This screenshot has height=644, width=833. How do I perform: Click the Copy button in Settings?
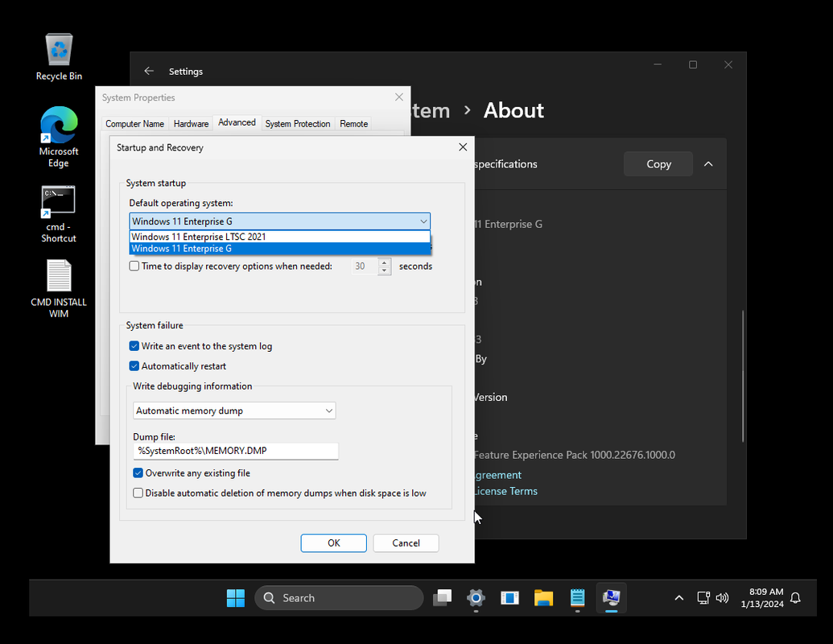(658, 164)
